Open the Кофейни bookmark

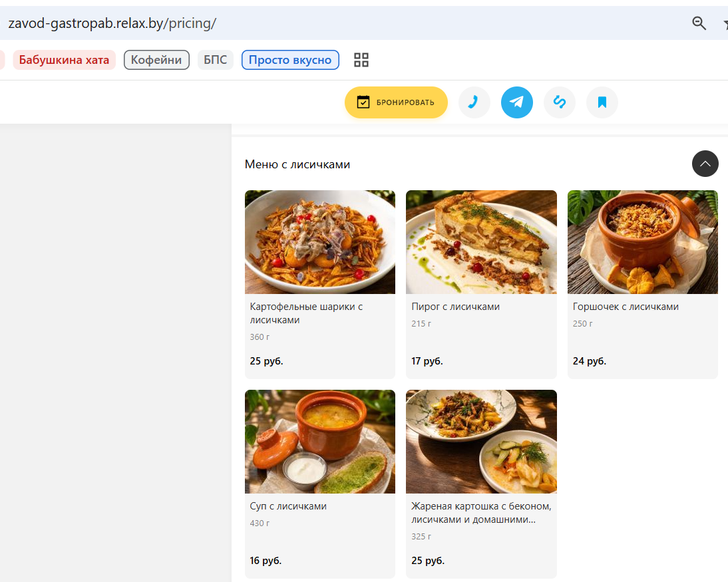click(156, 60)
